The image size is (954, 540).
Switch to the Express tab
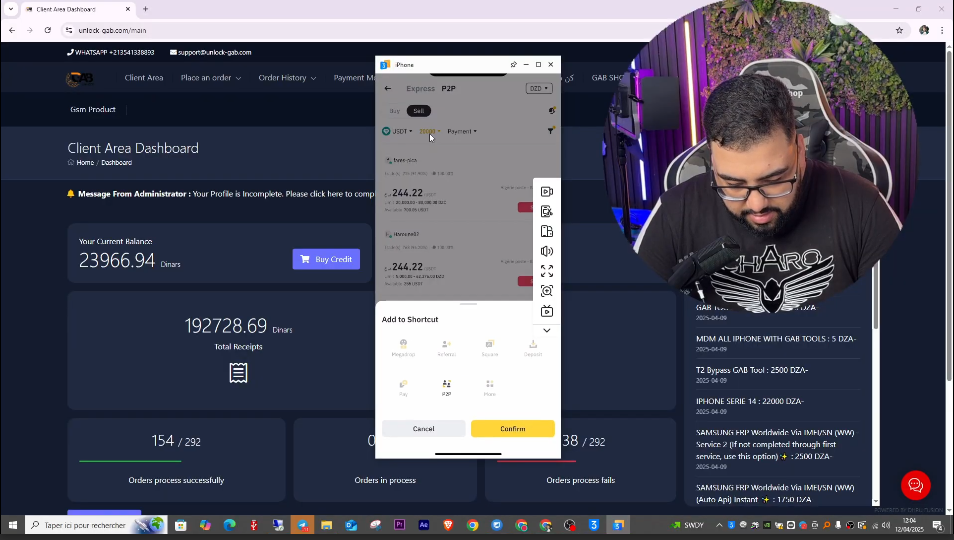coord(420,88)
